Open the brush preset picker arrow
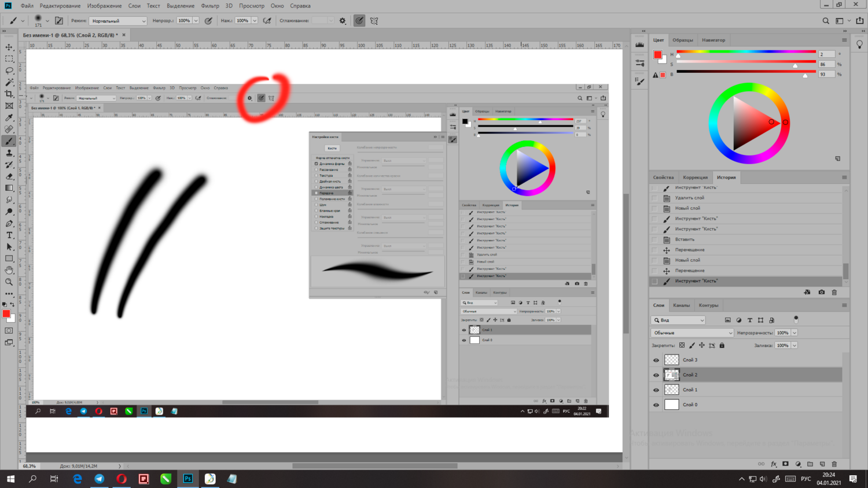868x488 pixels. pos(47,21)
